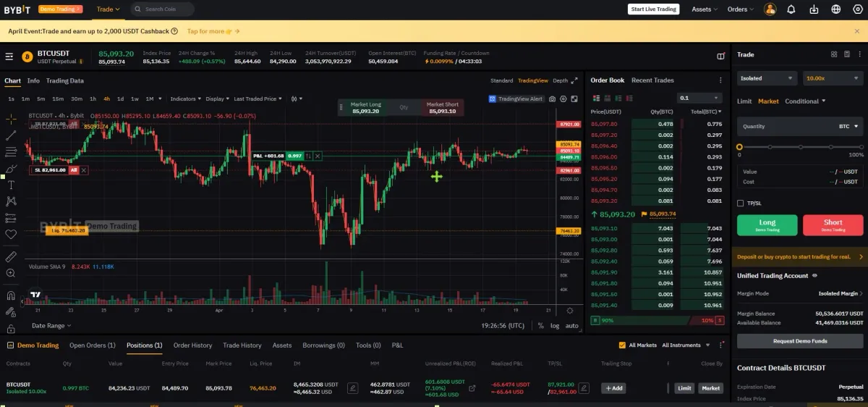Select the 1h timeframe
This screenshot has height=407, width=868.
coord(93,98)
